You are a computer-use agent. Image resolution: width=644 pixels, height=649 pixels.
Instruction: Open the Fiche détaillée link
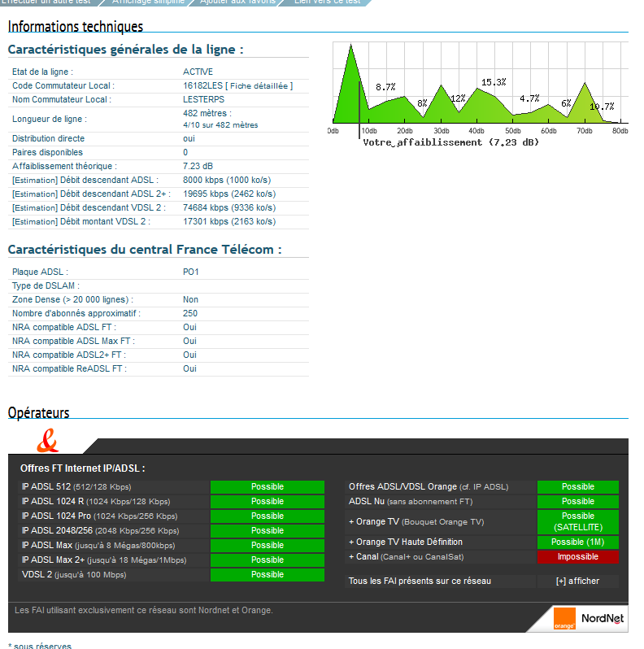point(259,85)
